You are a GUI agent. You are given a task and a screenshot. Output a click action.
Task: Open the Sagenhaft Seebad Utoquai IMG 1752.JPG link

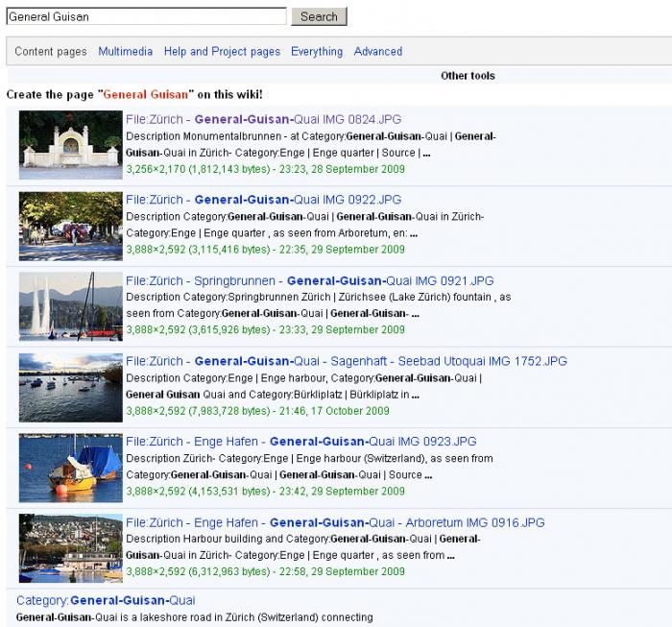(x=346, y=362)
